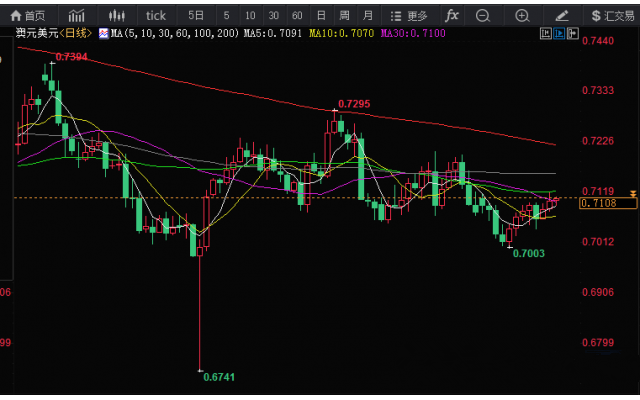
Task: Open the drawing pencil tool
Action: 562,16
